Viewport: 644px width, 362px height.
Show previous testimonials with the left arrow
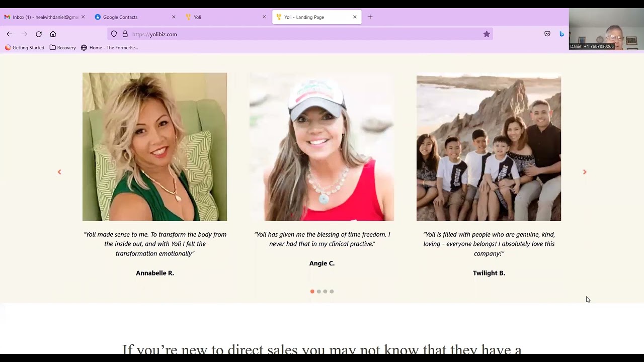tap(59, 172)
